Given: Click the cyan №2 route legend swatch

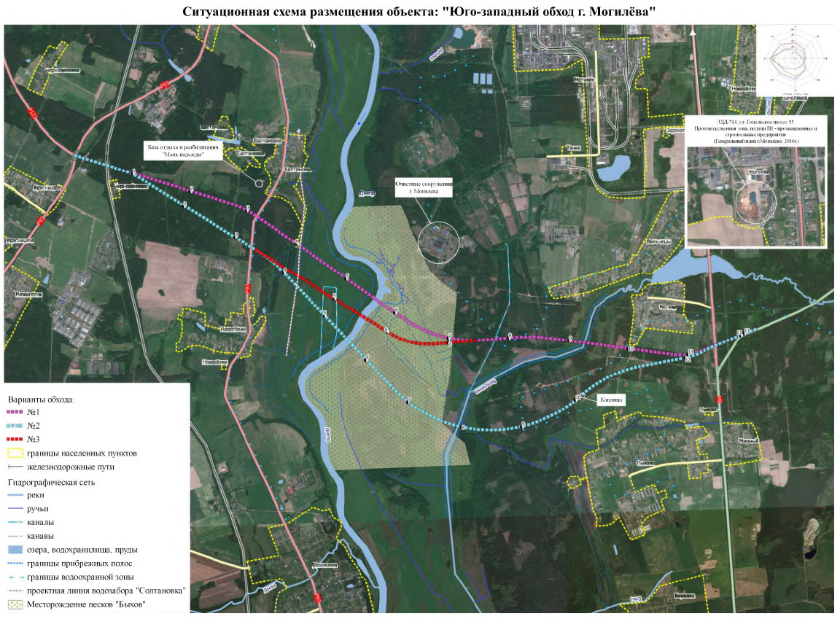Looking at the screenshot, I should point(19,426).
